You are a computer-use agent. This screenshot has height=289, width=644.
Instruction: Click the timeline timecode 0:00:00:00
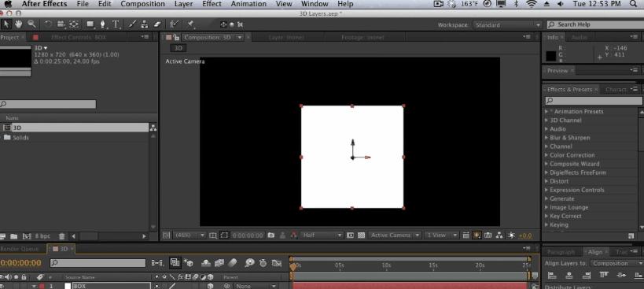pyautogui.click(x=20, y=263)
